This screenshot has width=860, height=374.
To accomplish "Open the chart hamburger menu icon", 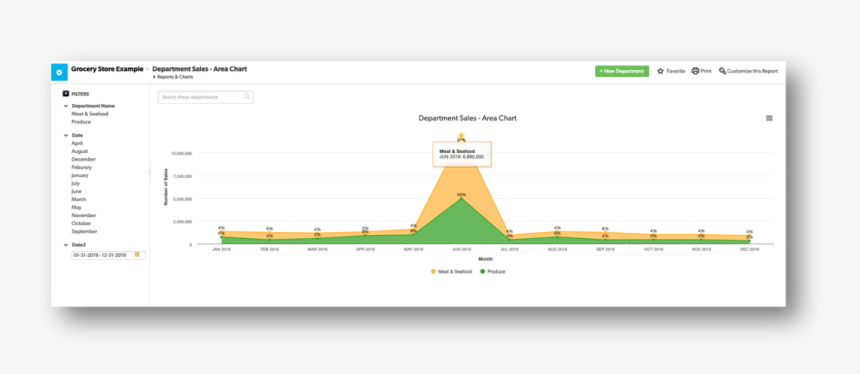I will 769,118.
